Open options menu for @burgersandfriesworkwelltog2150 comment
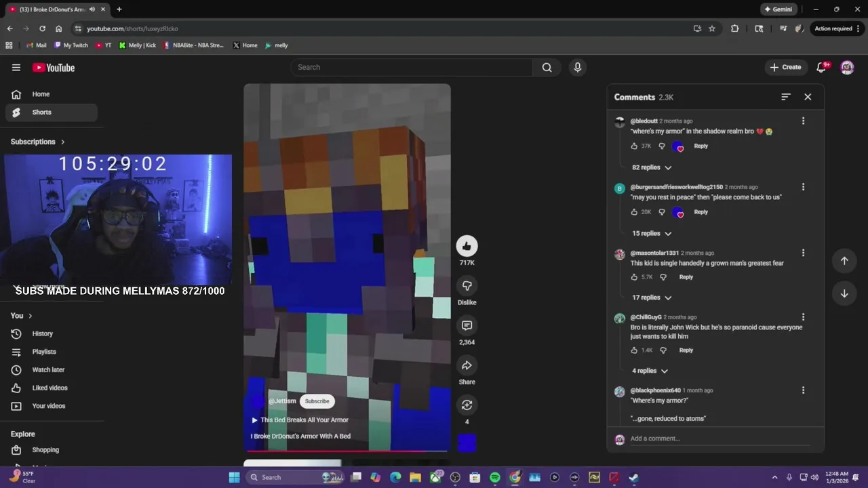The height and width of the screenshot is (488, 868). coord(803,186)
